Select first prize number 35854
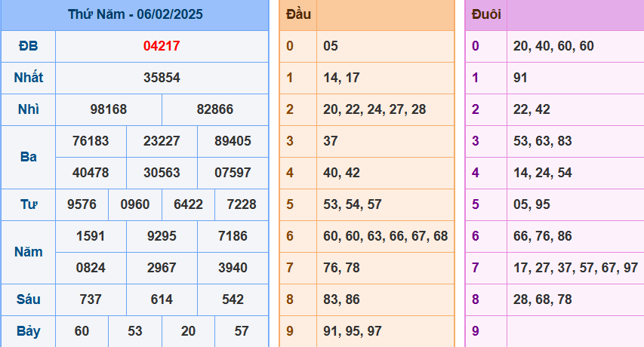This screenshot has height=347, width=644. (162, 78)
